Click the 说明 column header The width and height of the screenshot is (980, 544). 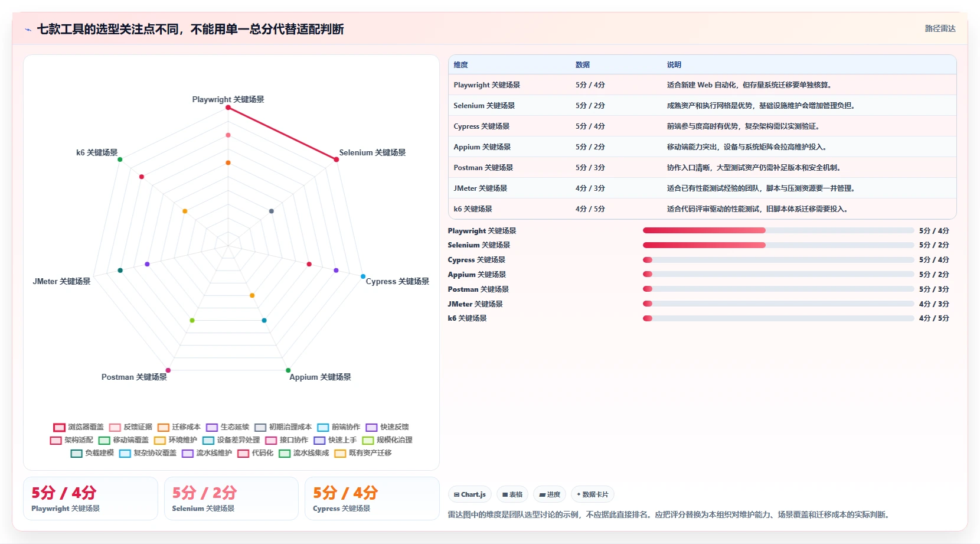click(674, 65)
